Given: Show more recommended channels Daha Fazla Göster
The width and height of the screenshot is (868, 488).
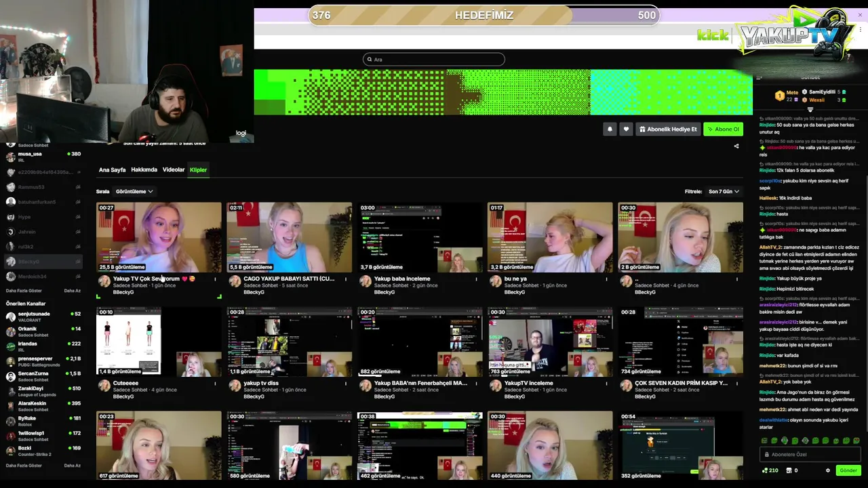Looking at the screenshot, I should tap(24, 466).
